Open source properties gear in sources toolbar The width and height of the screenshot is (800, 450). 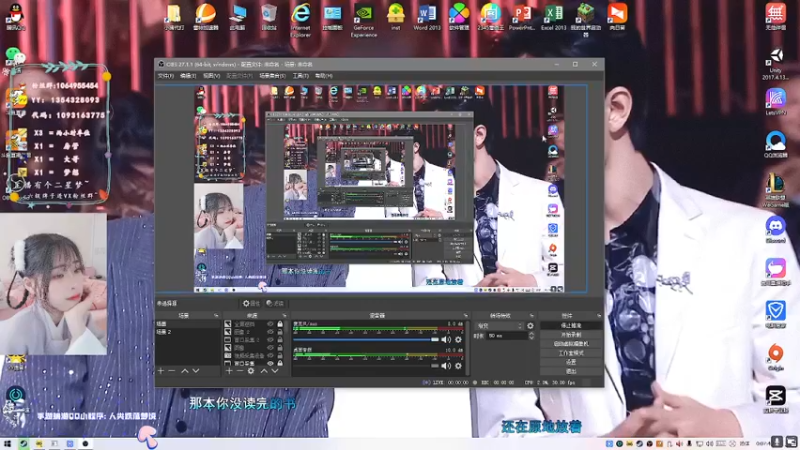251,371
